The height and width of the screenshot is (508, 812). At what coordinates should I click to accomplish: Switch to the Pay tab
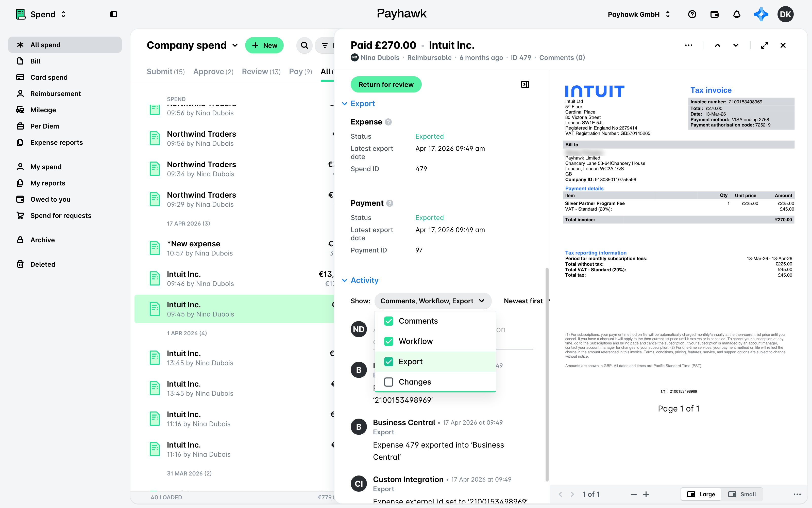pyautogui.click(x=300, y=72)
